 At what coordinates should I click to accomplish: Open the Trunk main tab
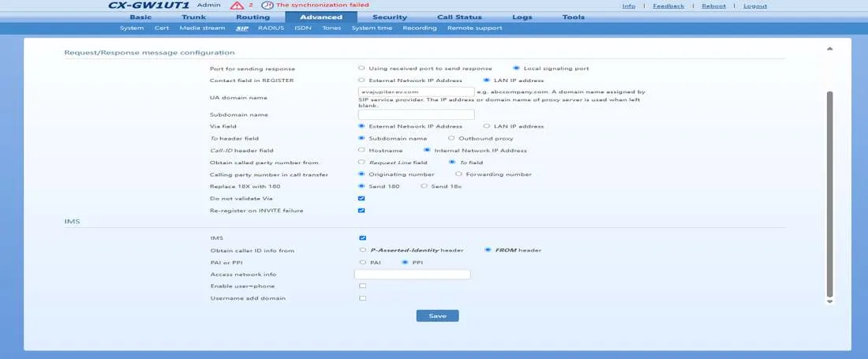(x=194, y=17)
